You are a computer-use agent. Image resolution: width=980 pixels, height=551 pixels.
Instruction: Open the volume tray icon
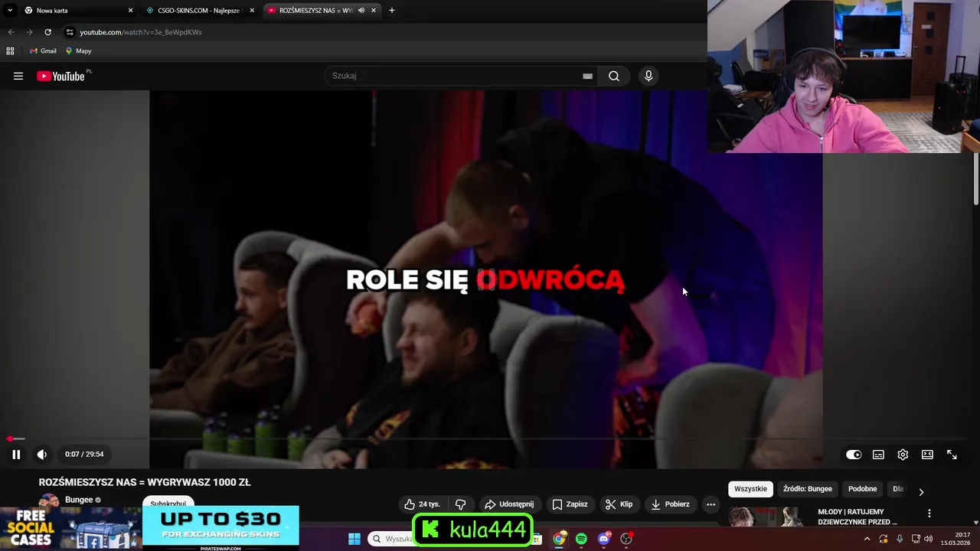pos(929,539)
